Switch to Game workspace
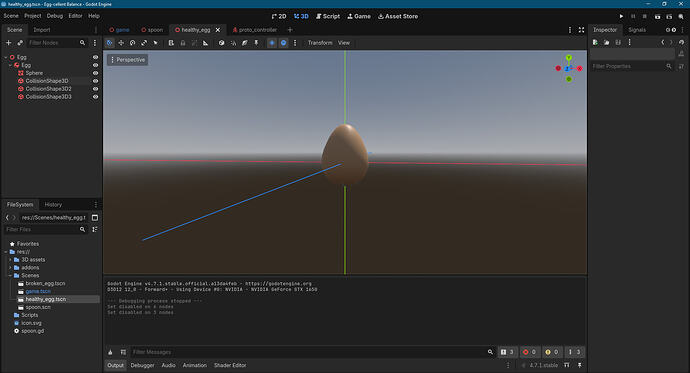Screen dimensions: 690x373 (359, 16)
